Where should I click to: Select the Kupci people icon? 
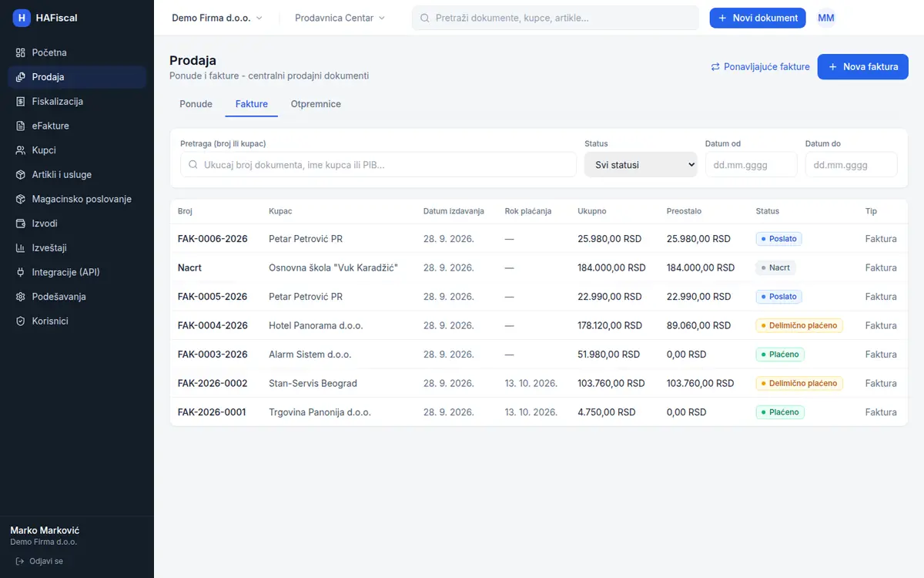click(21, 150)
